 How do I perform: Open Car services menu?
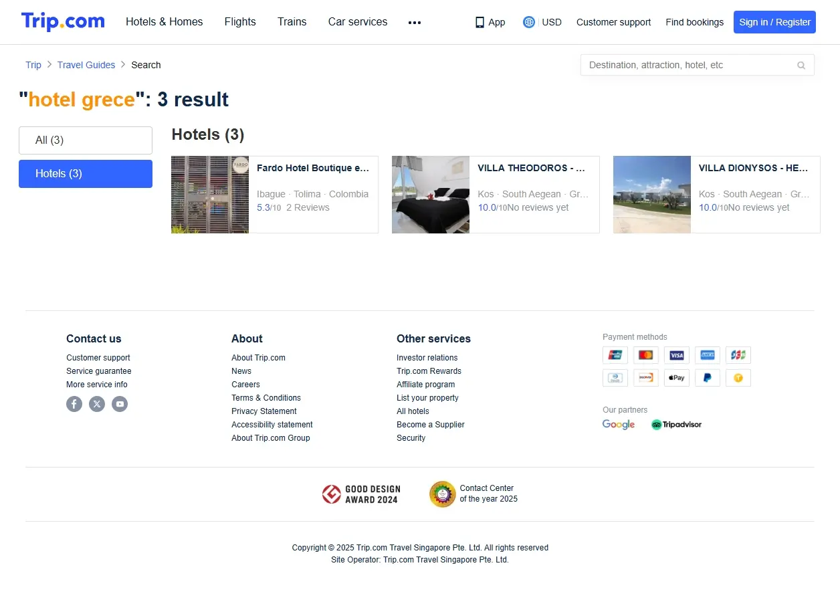358,22
